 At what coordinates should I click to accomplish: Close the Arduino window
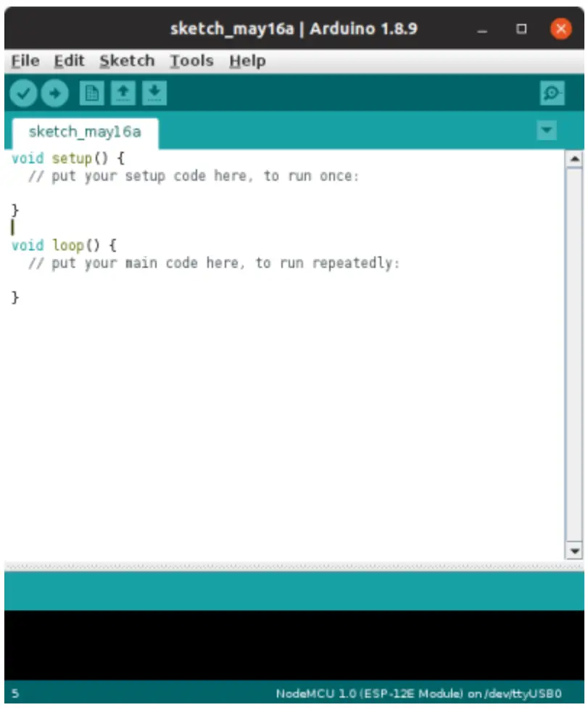[561, 29]
